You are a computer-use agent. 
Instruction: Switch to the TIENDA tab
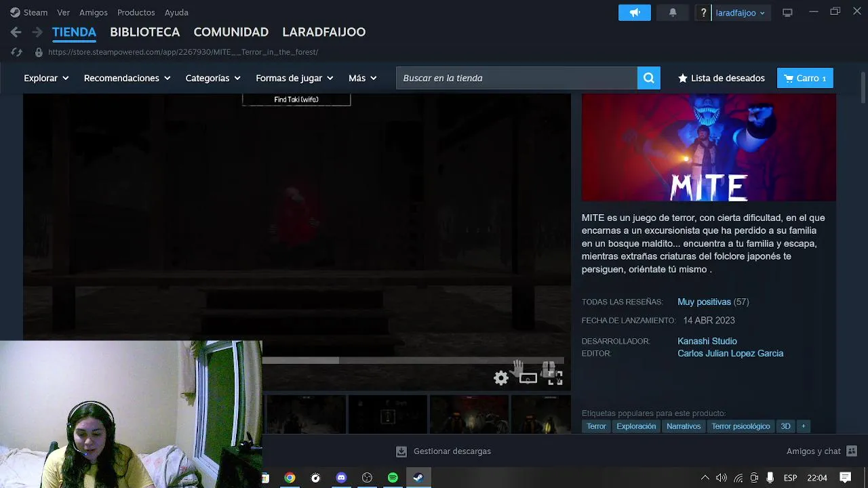click(74, 32)
